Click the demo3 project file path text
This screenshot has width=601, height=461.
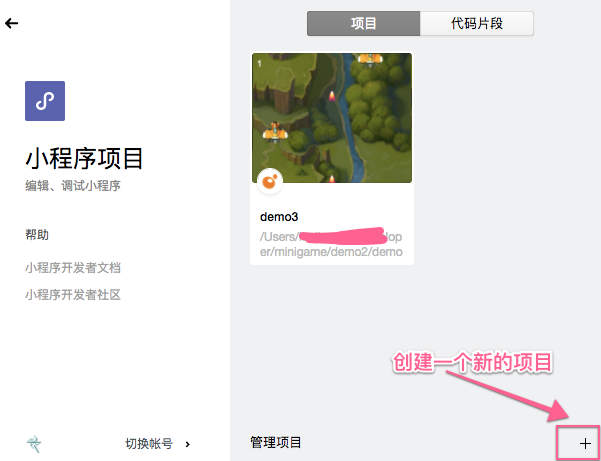pos(331,244)
